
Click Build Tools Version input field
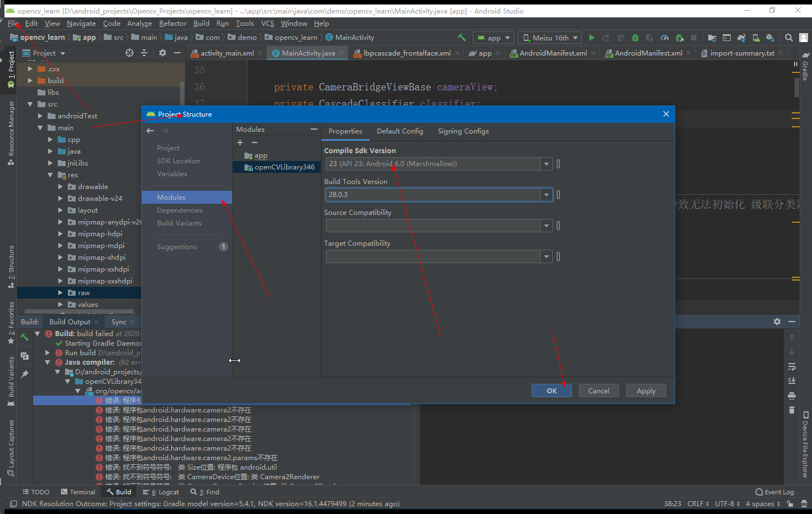[x=433, y=195]
